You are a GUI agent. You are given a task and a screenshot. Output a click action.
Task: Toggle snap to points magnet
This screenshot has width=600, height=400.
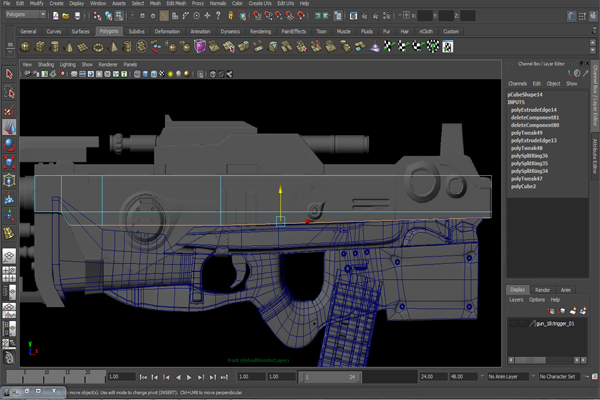point(279,16)
